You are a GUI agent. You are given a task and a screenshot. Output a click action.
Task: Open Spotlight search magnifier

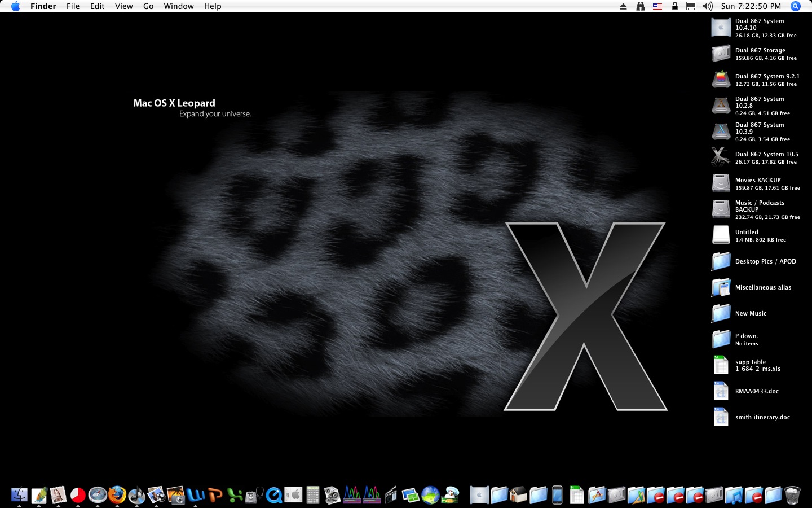[x=796, y=6]
